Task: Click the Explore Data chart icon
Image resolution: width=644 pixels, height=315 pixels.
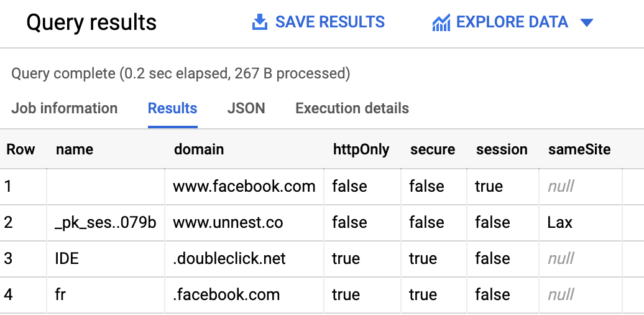Action: [441, 22]
